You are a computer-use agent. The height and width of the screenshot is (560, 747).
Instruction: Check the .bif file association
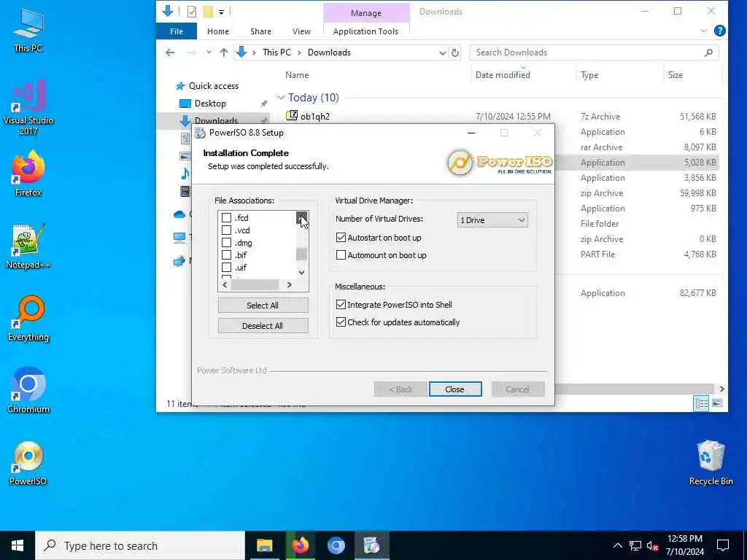click(x=226, y=255)
